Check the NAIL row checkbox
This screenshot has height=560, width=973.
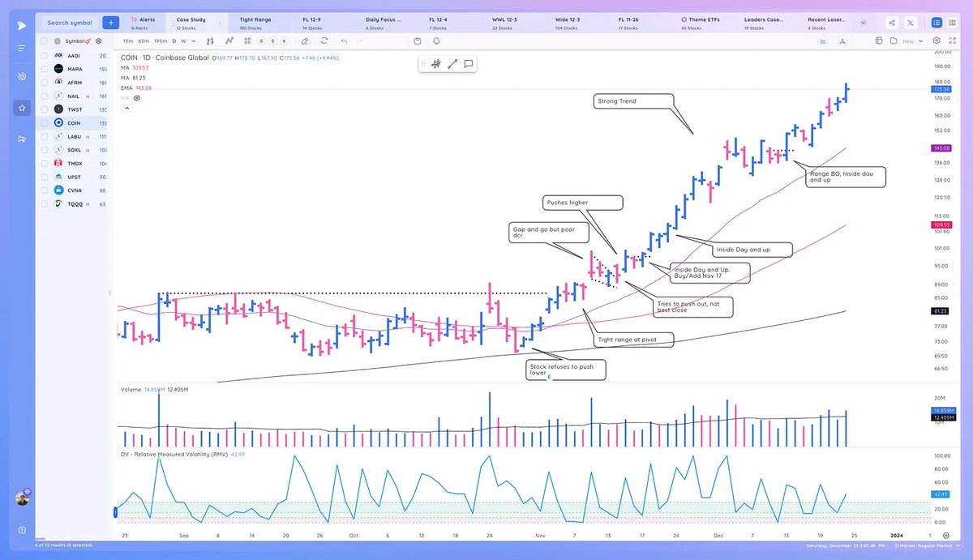(45, 96)
